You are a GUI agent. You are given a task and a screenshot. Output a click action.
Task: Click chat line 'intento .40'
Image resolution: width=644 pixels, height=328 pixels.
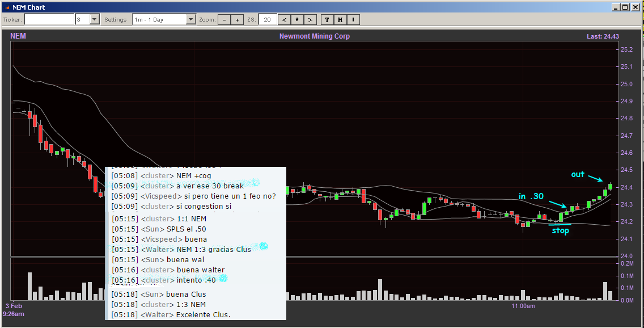click(x=196, y=280)
